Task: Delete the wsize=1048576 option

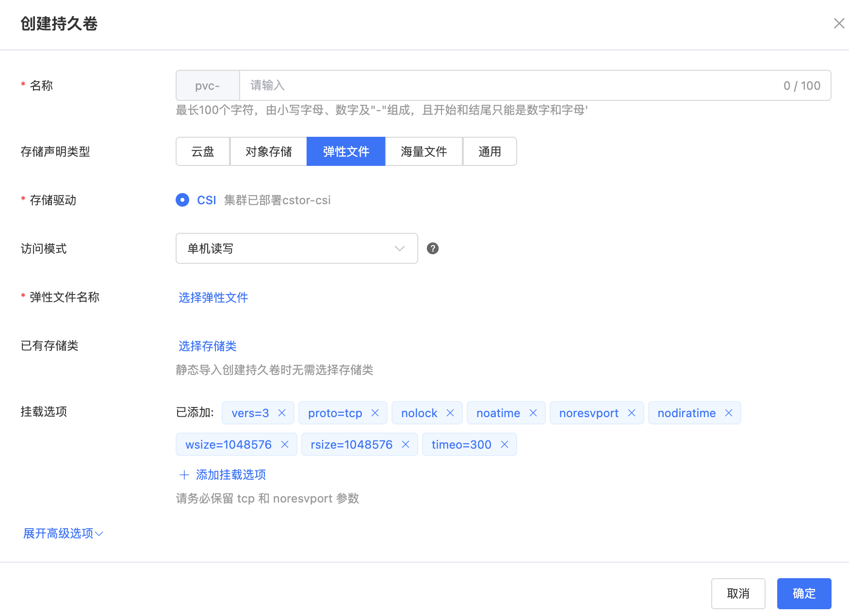Action: click(285, 444)
